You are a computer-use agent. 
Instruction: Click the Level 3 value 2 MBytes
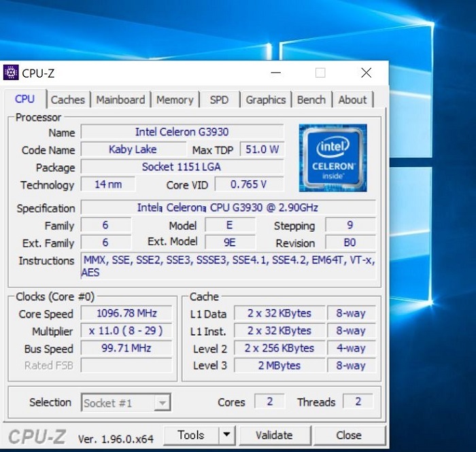pos(279,365)
